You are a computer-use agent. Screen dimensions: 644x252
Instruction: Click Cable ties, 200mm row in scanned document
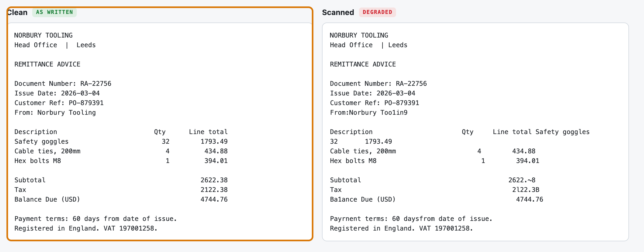pyautogui.click(x=433, y=151)
